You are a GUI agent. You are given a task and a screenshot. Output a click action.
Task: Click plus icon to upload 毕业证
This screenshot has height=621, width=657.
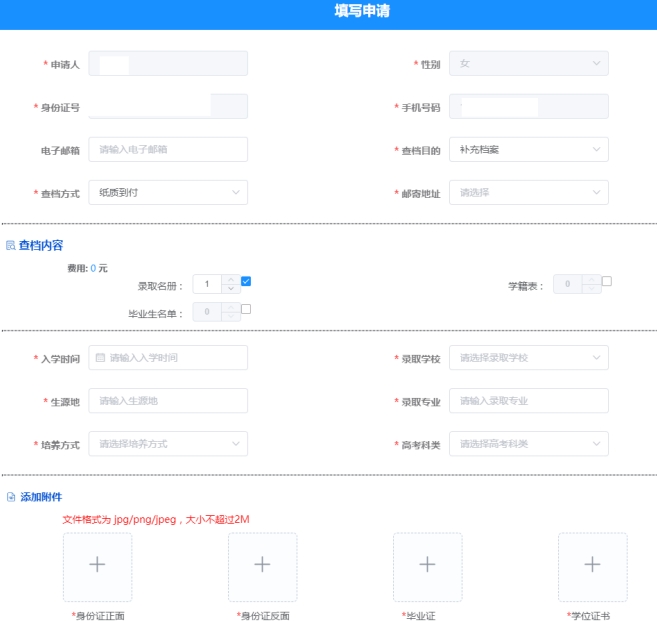click(427, 565)
